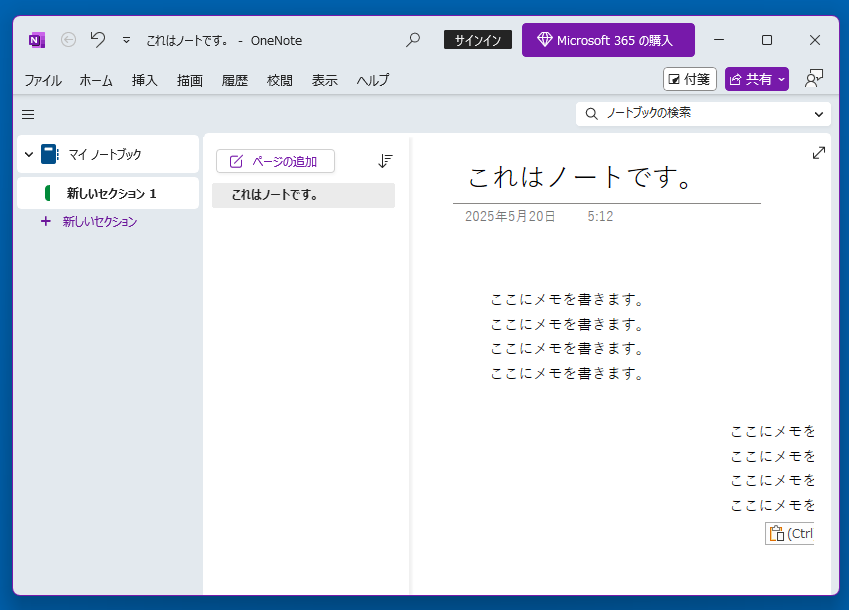
Task: Maximize the OneNote window
Action: click(767, 40)
